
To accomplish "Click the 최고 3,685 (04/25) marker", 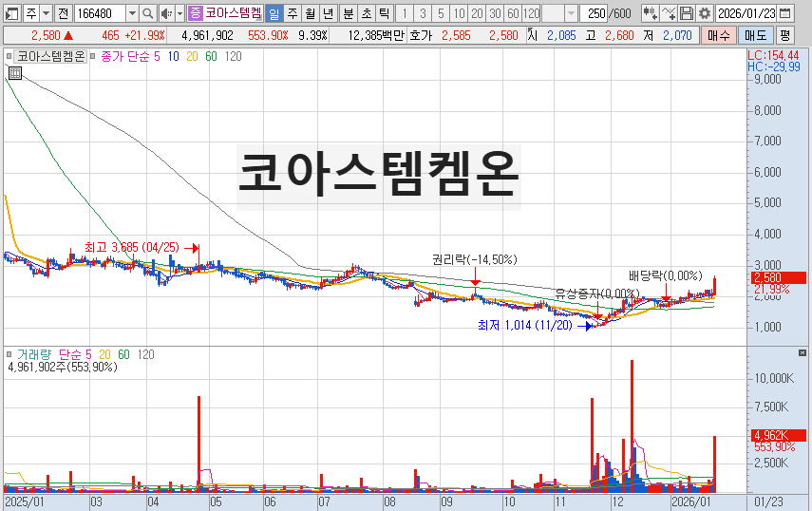I will 132,248.
